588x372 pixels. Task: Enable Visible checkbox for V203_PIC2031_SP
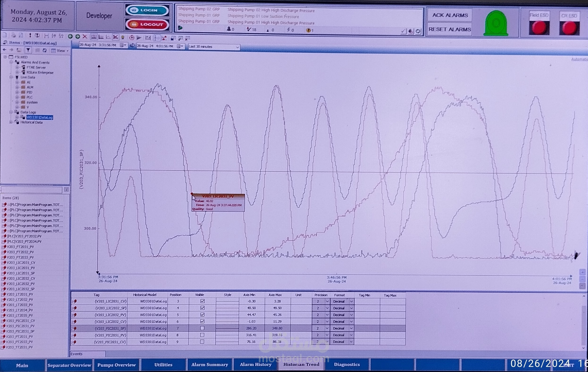(202, 328)
